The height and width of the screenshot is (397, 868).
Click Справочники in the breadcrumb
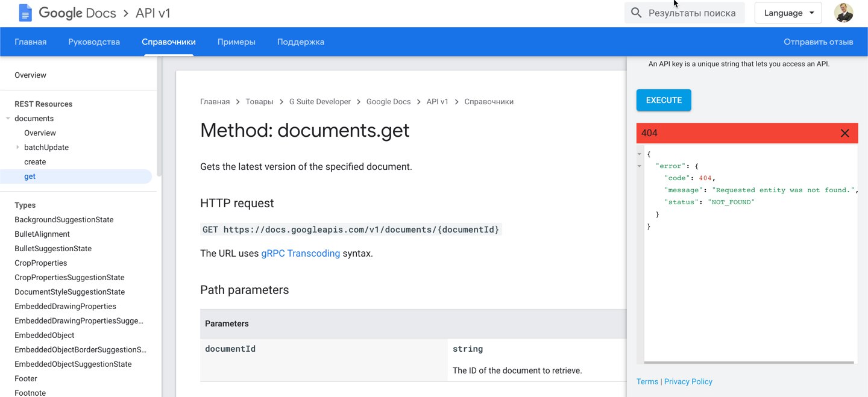click(489, 102)
